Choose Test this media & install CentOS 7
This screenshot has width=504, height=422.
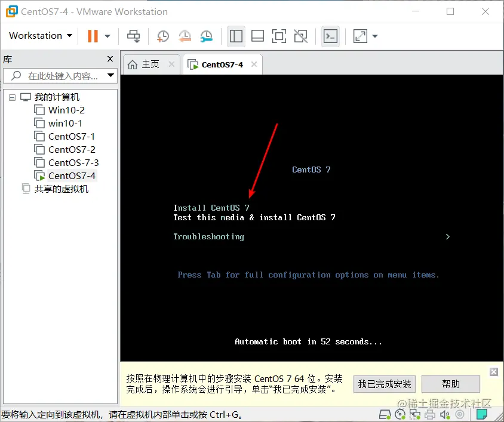(x=254, y=218)
